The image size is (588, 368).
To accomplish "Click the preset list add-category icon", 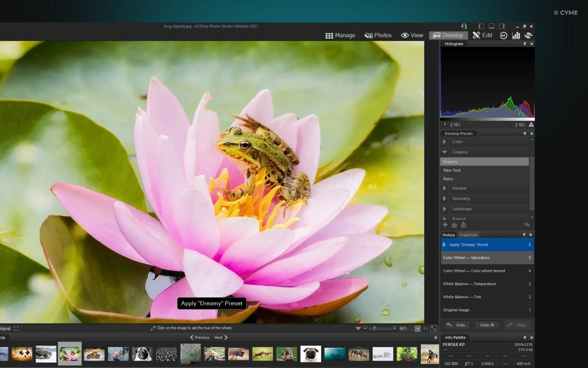I will click(x=527, y=224).
